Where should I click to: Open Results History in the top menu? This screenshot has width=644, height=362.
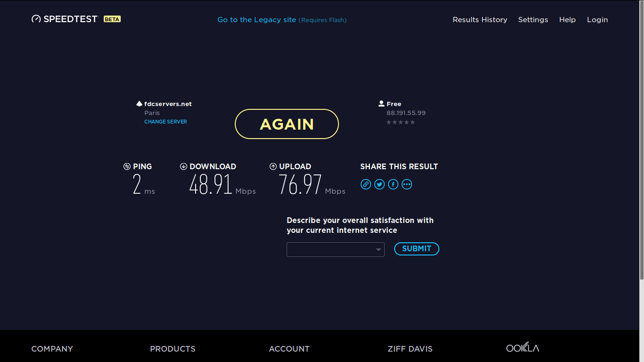pyautogui.click(x=480, y=20)
